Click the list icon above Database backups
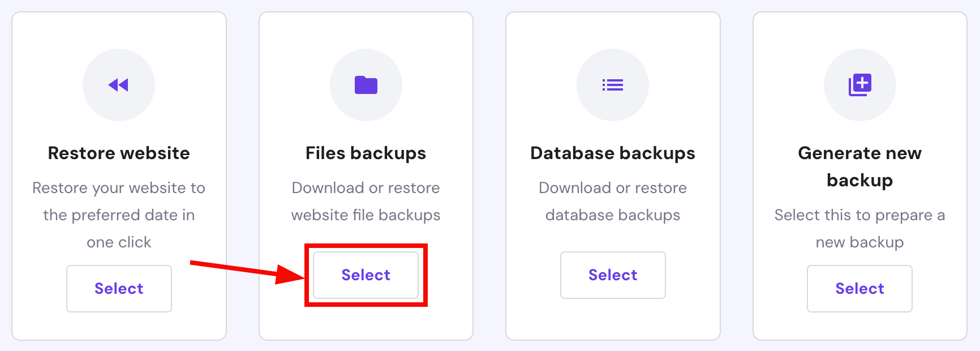The height and width of the screenshot is (351, 980). (x=613, y=85)
